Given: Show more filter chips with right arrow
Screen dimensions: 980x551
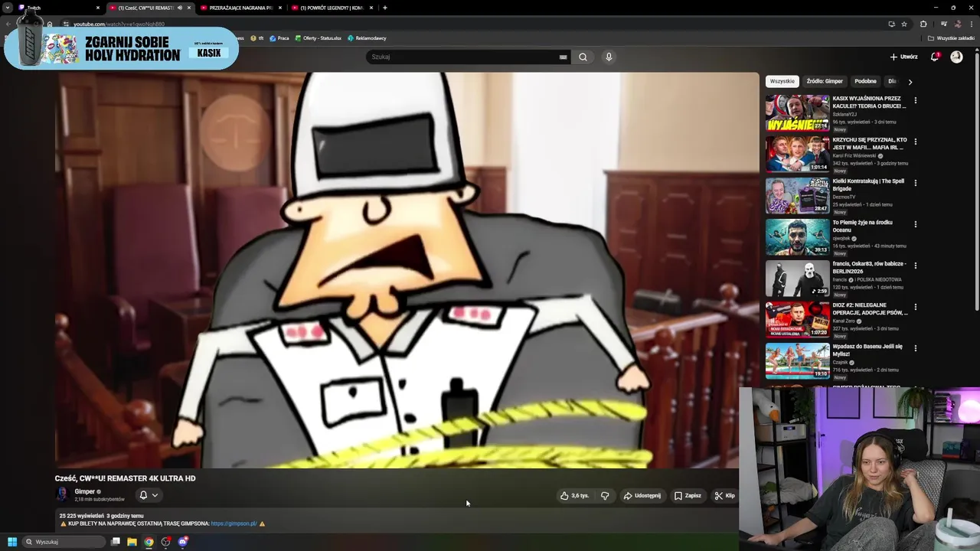Looking at the screenshot, I should point(910,81).
